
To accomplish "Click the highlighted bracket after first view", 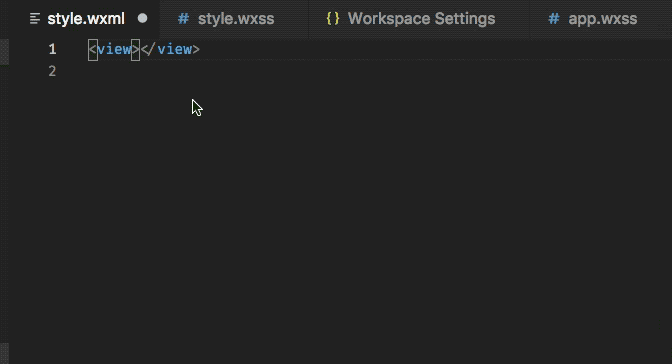I will [x=135, y=49].
